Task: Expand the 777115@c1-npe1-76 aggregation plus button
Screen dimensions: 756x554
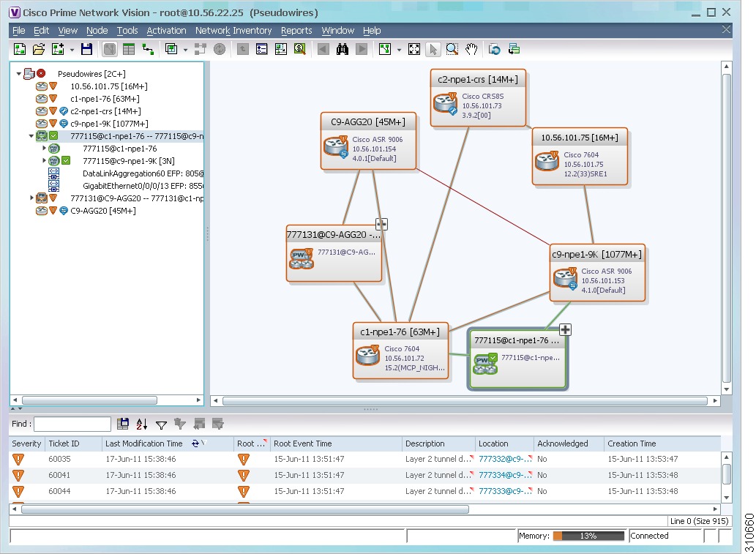Action: (x=565, y=330)
